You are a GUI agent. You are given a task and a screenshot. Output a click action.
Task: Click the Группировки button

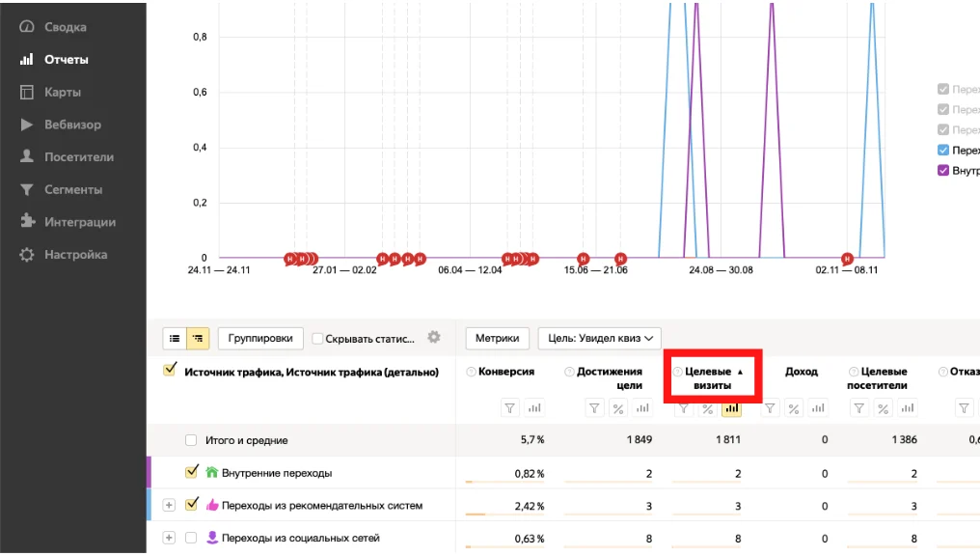260,339
